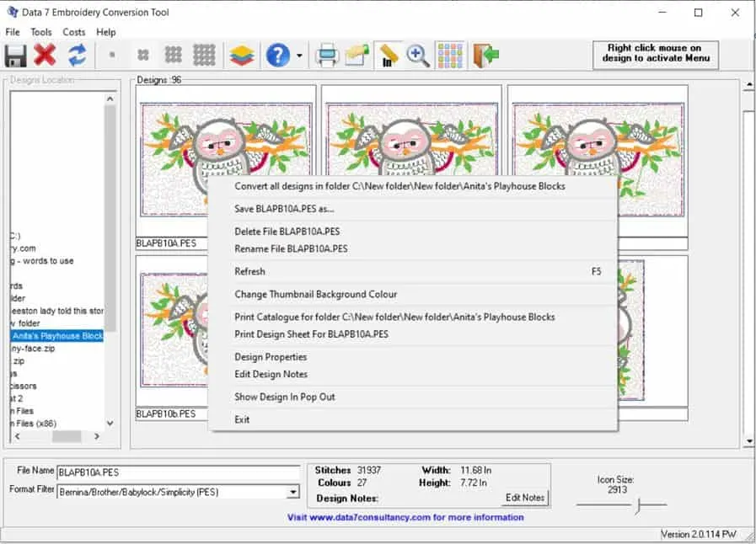Click the blue arrows refresh icon
Viewport: 756px width, 544px height.
click(x=78, y=55)
